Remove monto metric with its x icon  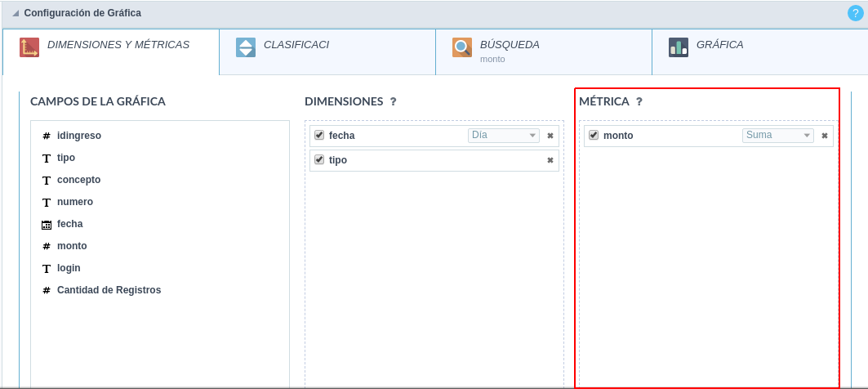point(825,136)
